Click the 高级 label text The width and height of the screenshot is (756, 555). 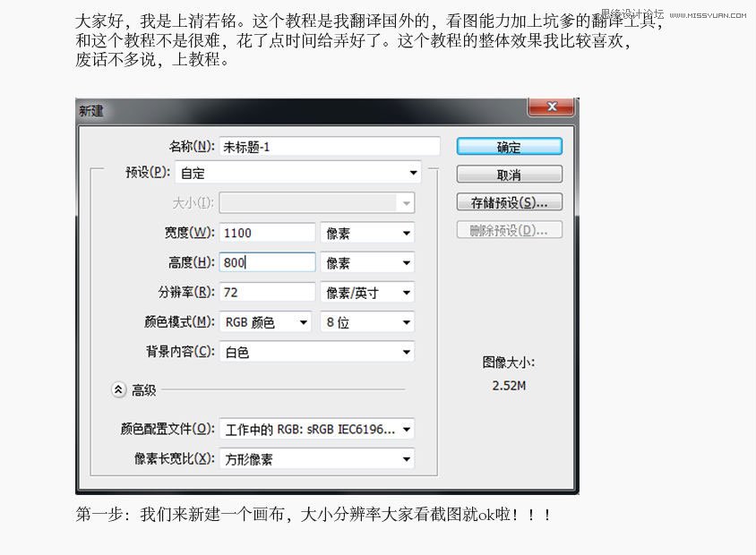tap(143, 390)
